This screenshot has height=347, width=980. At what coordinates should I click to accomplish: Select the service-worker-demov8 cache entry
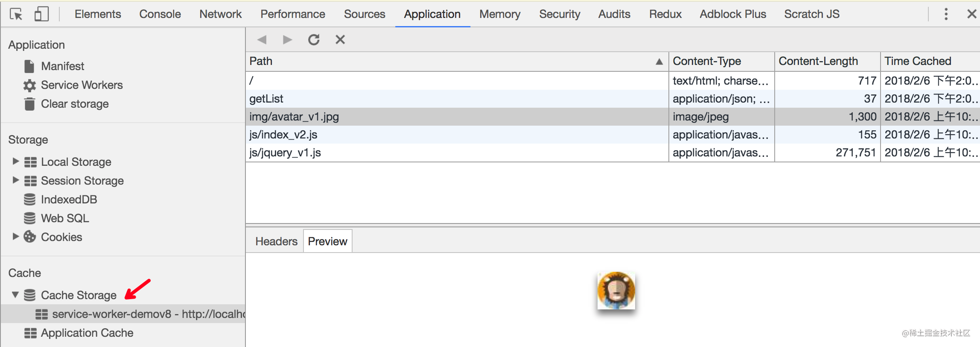point(123,314)
